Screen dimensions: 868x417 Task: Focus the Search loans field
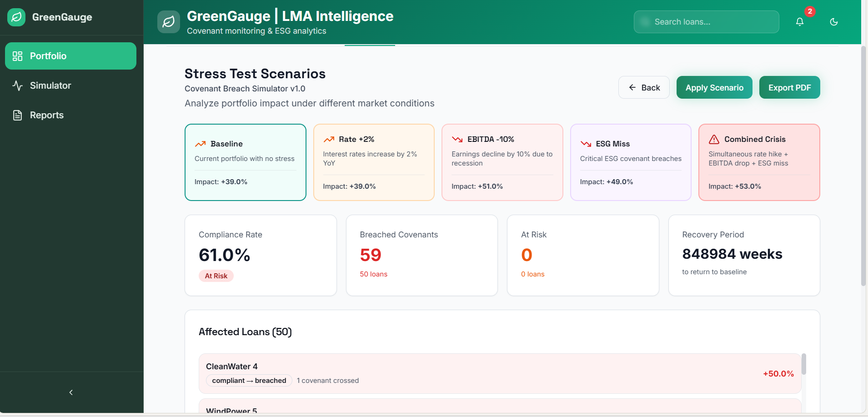pos(706,22)
